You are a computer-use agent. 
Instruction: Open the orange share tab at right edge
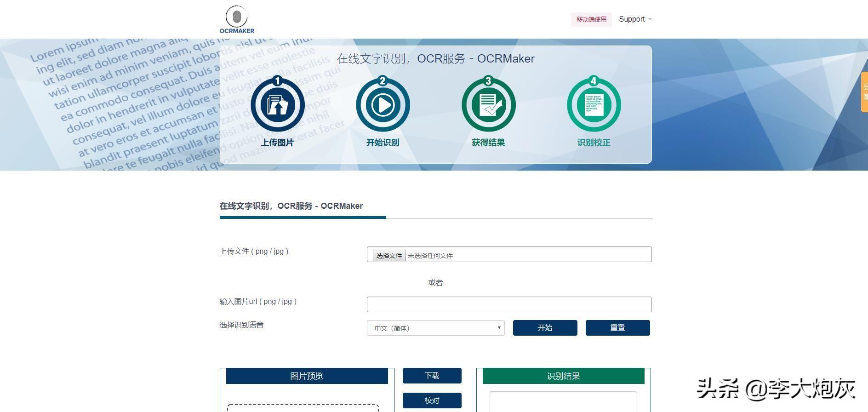click(x=864, y=92)
